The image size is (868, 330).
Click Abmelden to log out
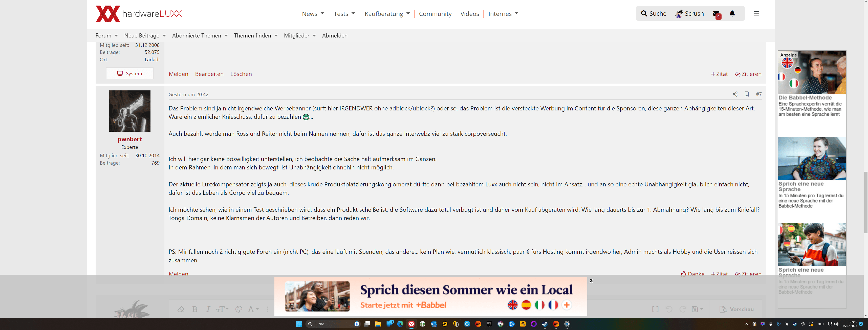(335, 35)
